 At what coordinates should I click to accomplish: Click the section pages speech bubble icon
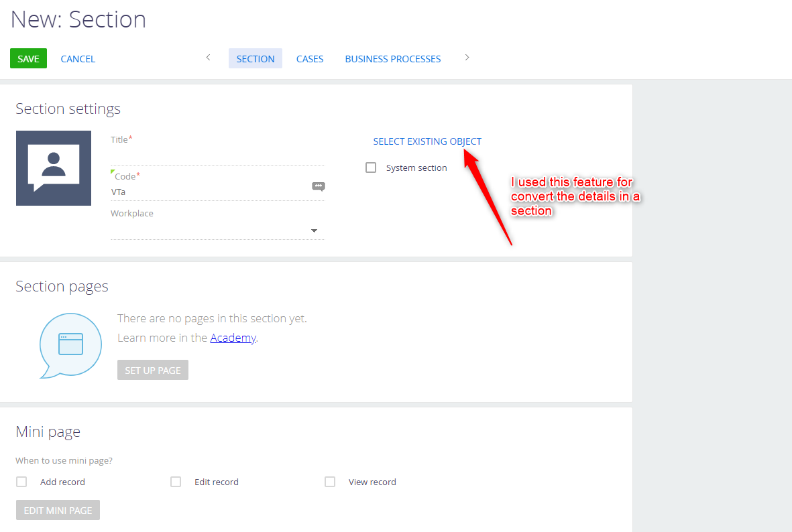(70, 346)
